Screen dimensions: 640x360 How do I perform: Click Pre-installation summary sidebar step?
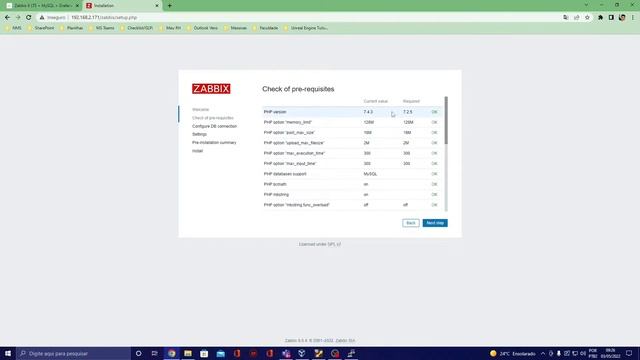tap(214, 142)
